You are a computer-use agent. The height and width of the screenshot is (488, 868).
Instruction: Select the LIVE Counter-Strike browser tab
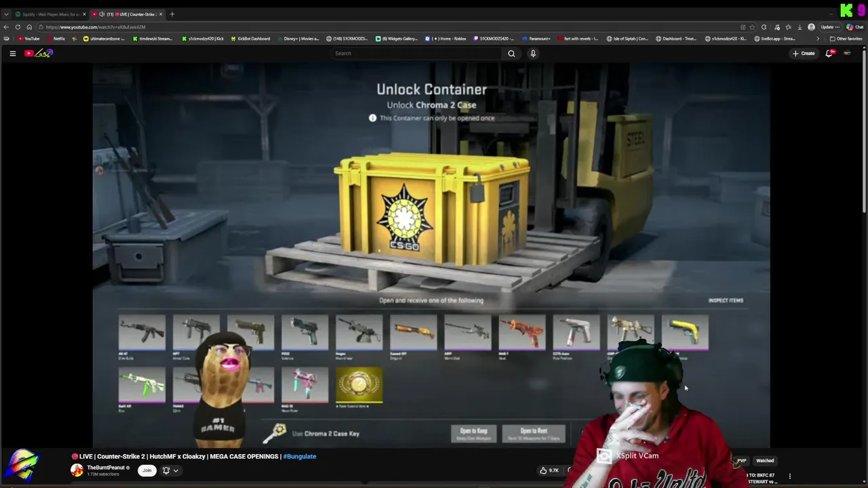click(x=127, y=14)
